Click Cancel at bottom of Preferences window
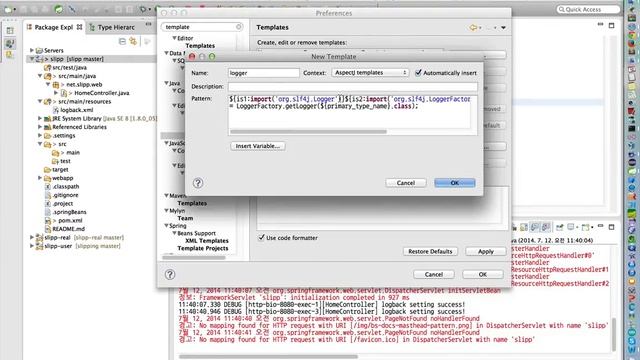 tap(433, 274)
